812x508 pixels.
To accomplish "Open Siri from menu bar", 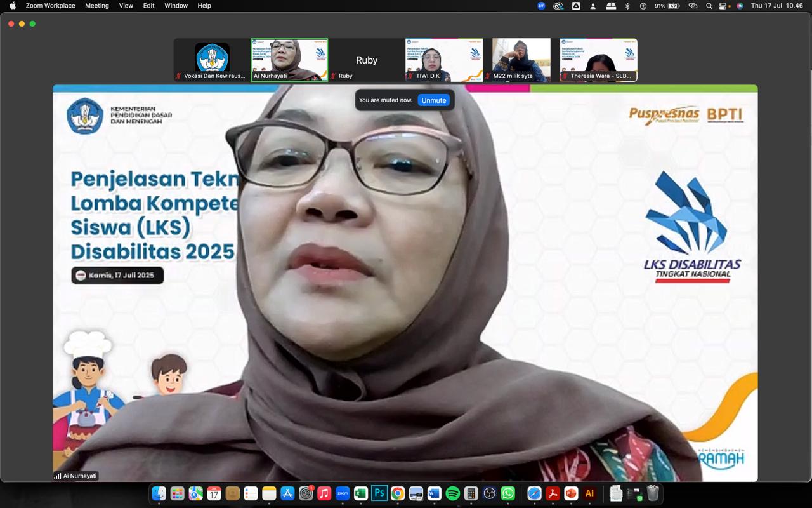I will (740, 6).
